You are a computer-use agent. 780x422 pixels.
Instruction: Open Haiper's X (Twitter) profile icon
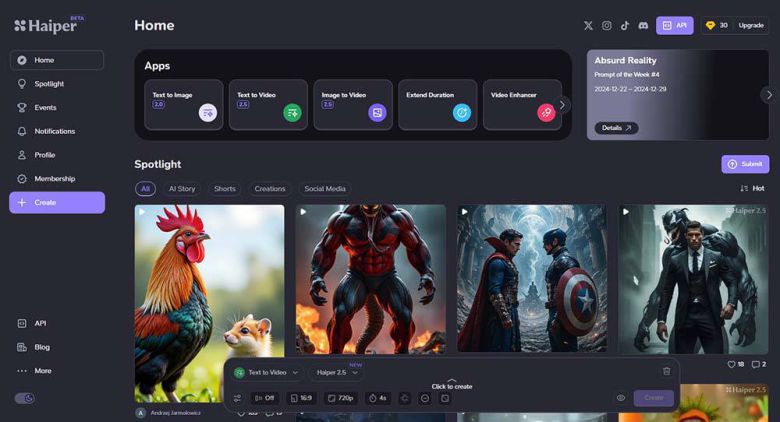pos(588,25)
